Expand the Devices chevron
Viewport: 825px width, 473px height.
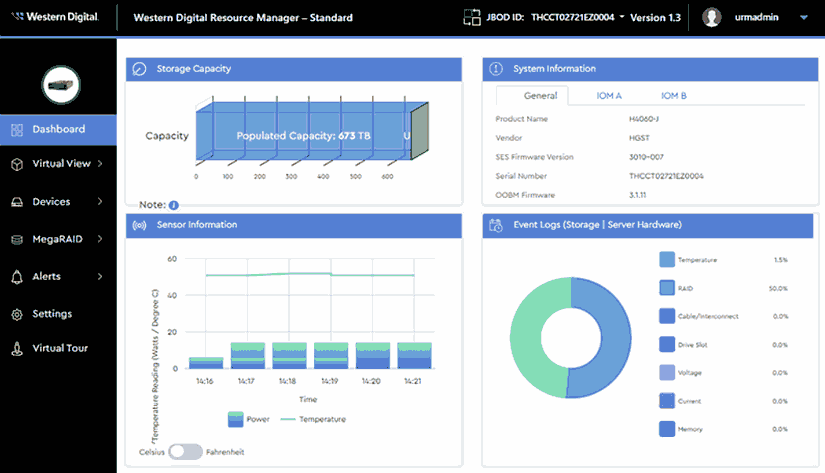point(100,202)
